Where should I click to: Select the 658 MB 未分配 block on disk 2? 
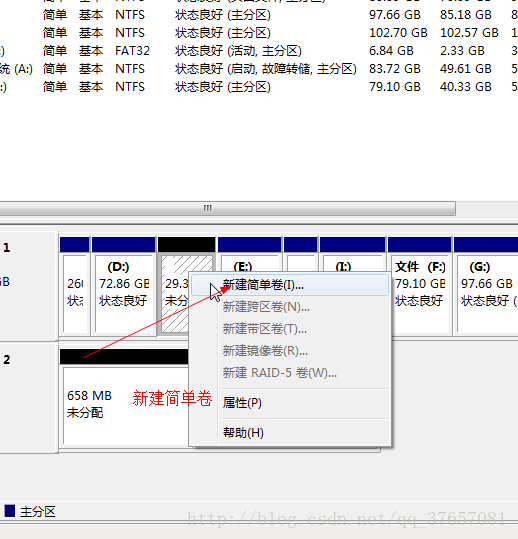pyautogui.click(x=124, y=398)
